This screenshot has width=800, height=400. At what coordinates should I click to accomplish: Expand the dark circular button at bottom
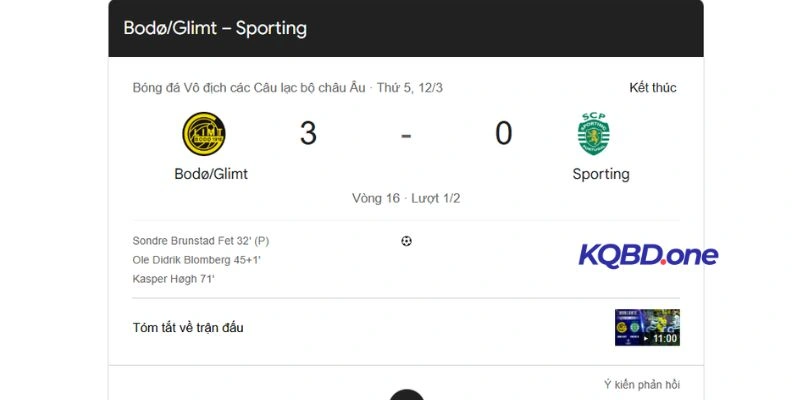pyautogui.click(x=406, y=395)
